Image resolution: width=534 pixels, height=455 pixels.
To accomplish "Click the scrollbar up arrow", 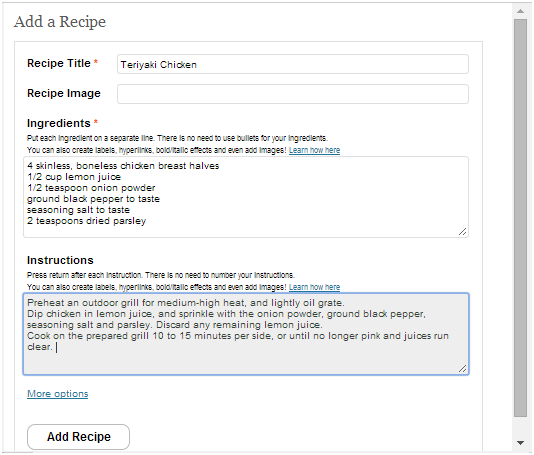I will coord(520,11).
